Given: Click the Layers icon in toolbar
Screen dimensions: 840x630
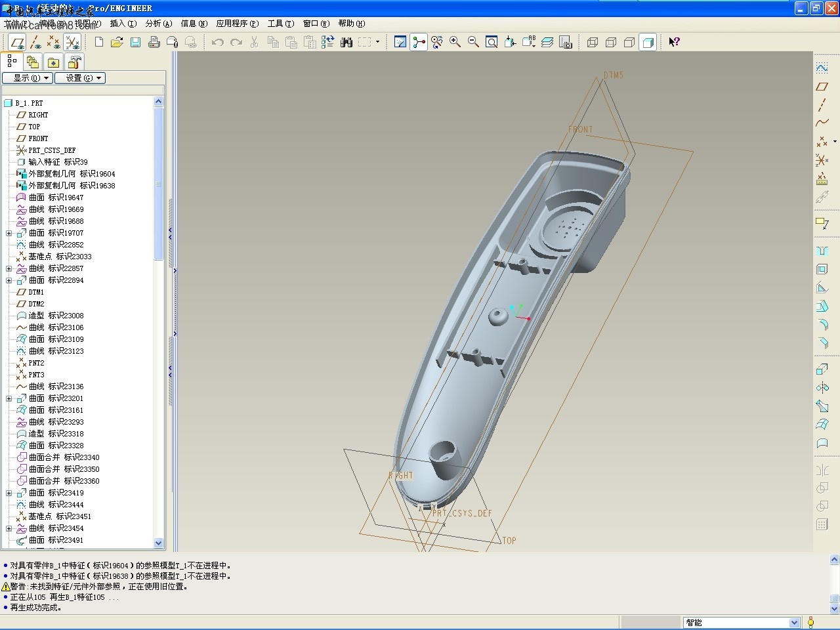Looking at the screenshot, I should click(x=547, y=42).
